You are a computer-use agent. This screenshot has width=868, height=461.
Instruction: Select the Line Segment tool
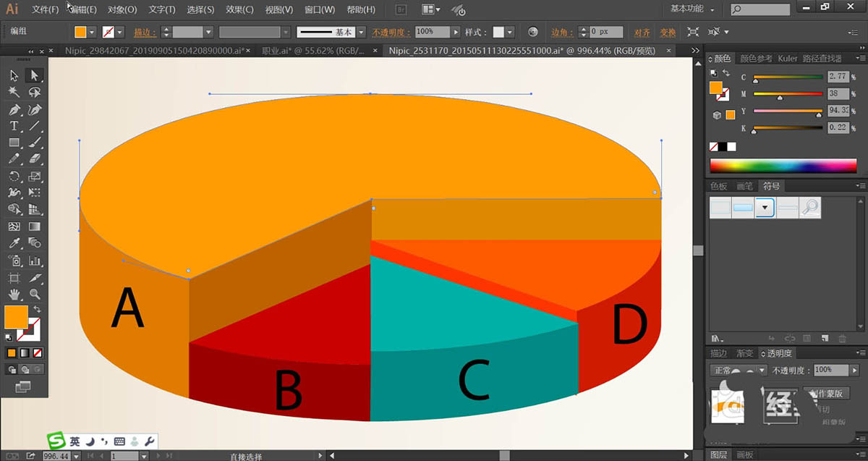pos(34,127)
